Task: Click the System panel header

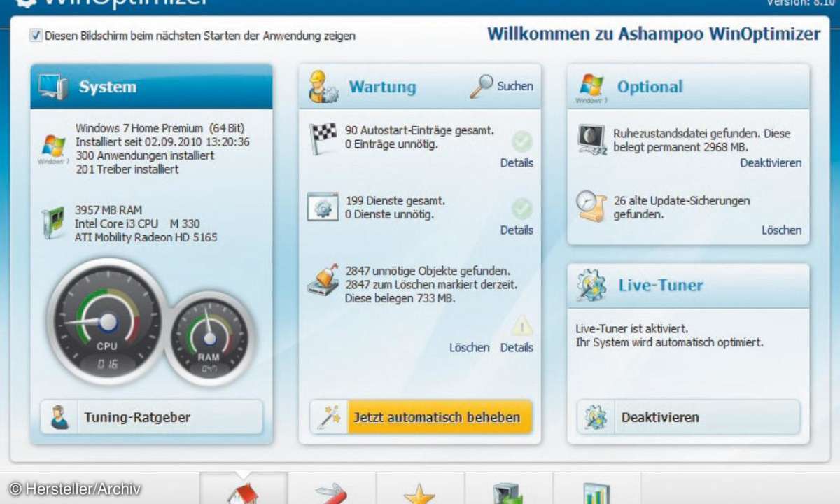Action: [151, 87]
